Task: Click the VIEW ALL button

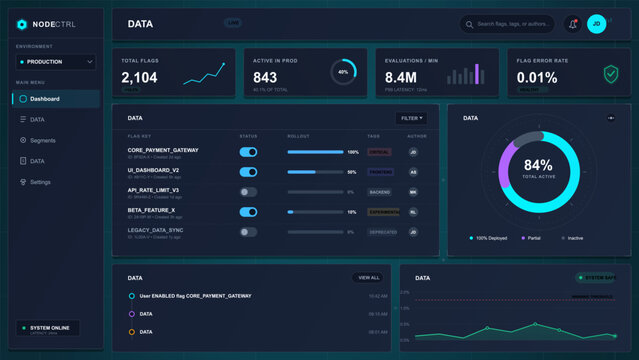Action: (368, 278)
